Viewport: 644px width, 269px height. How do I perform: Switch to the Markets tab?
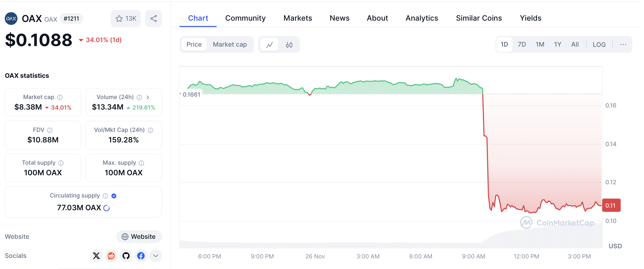(x=298, y=18)
